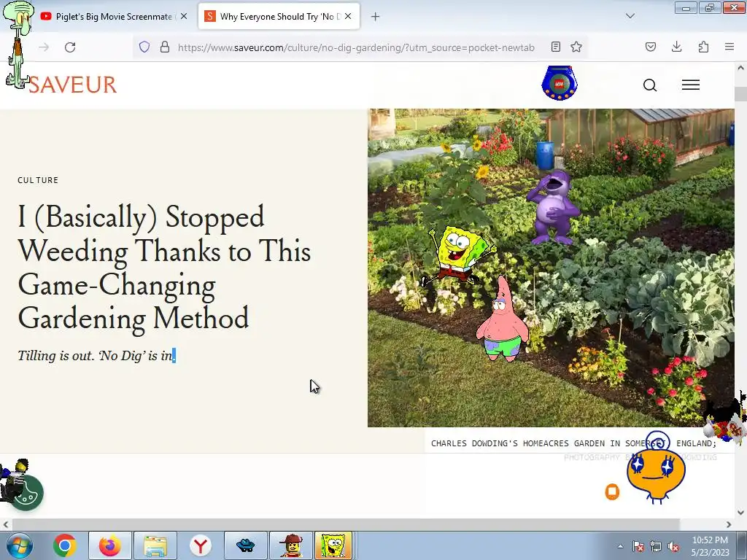
Task: Click the Saveur search magnifier icon
Action: 650,85
